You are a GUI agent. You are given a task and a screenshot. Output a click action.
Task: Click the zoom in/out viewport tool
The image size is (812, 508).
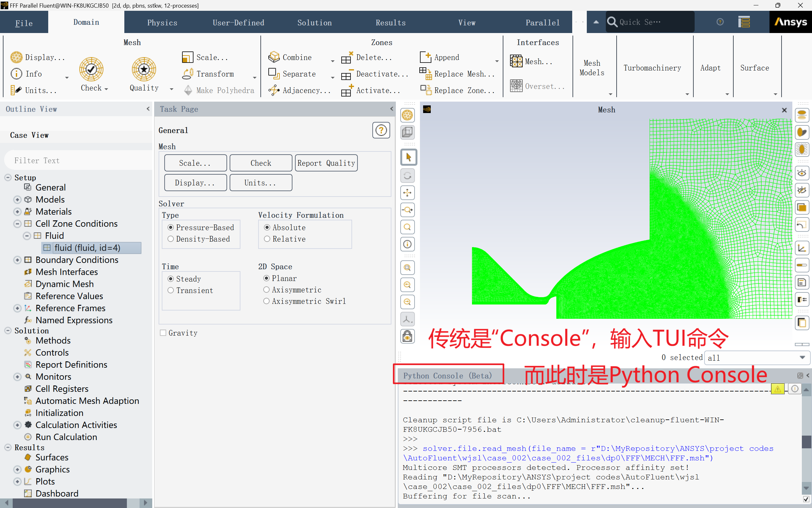click(408, 210)
